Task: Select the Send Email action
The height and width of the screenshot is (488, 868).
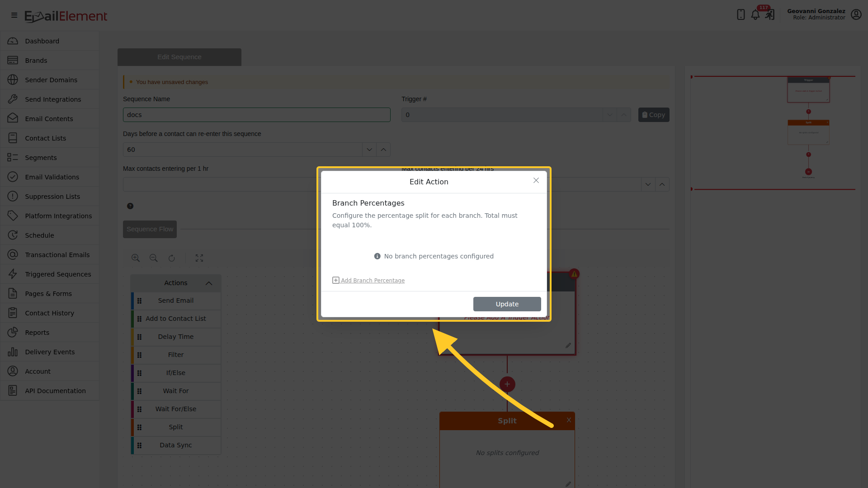Action: (176, 301)
